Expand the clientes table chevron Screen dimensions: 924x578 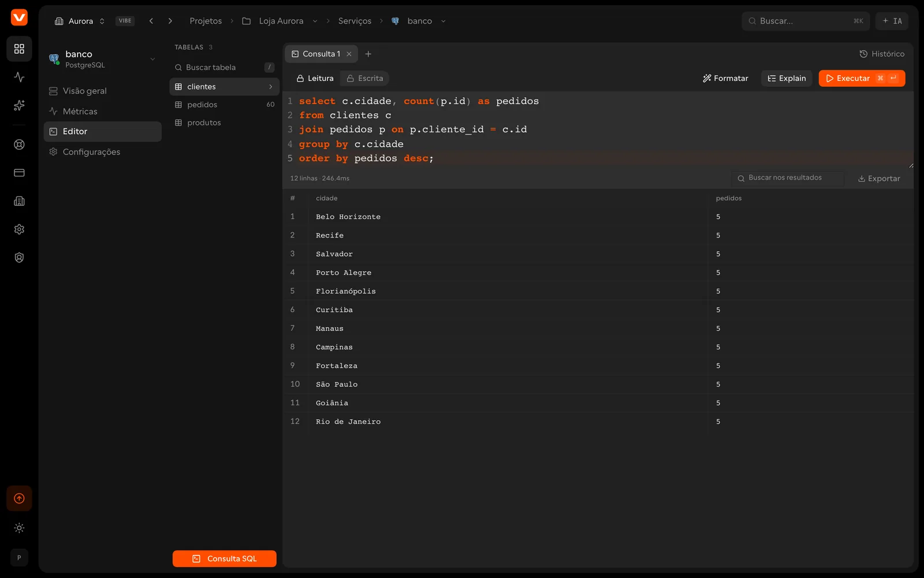point(271,87)
